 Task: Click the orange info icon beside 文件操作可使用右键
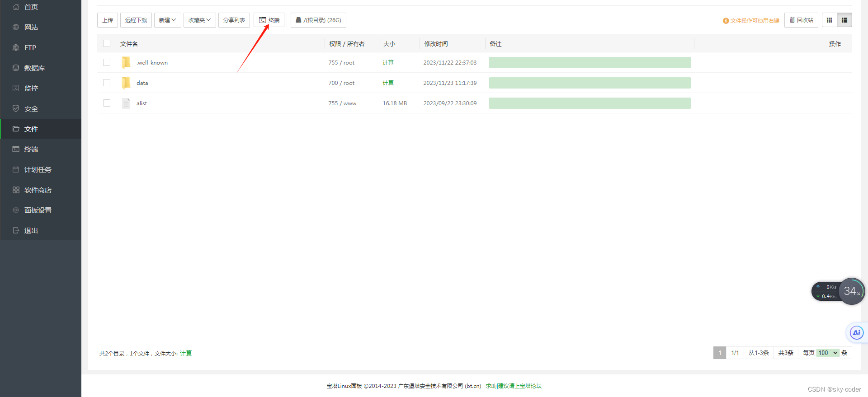coord(726,21)
